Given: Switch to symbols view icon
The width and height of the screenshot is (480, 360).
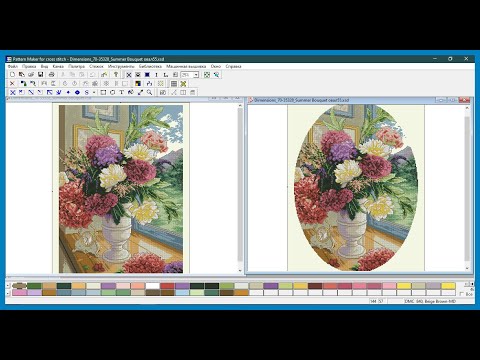Looking at the screenshot, I should (138, 75).
